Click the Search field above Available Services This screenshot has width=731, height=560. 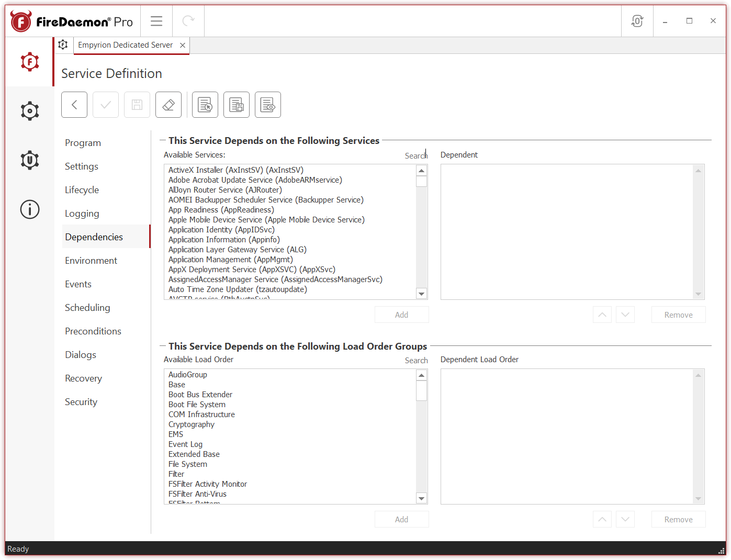(x=415, y=155)
